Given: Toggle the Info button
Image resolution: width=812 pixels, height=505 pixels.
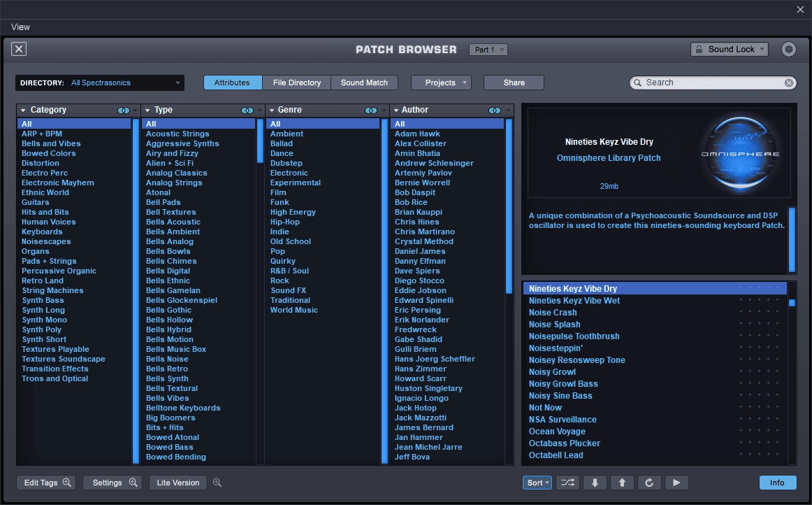Looking at the screenshot, I should tap(777, 483).
